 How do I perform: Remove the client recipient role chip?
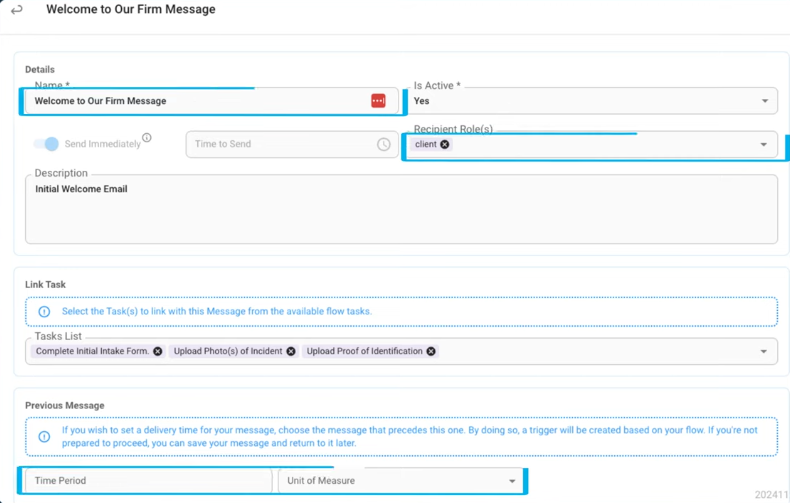[445, 144]
